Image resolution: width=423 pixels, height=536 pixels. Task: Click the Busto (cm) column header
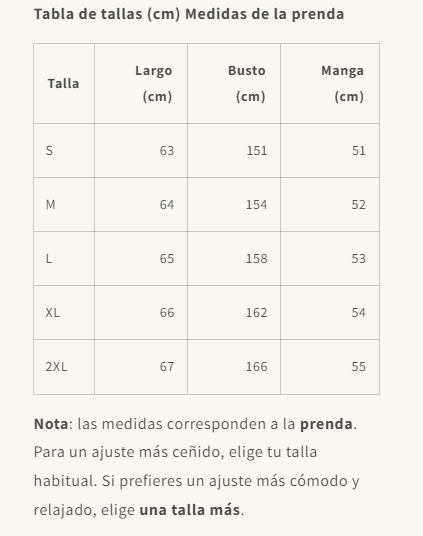234,83
